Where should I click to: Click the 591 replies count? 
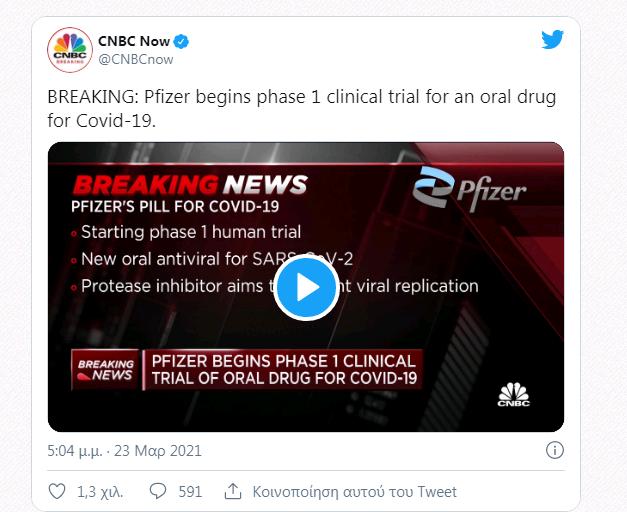[190, 491]
